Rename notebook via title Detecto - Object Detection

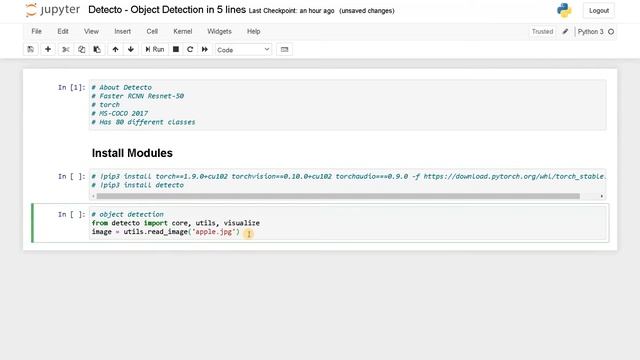167,10
